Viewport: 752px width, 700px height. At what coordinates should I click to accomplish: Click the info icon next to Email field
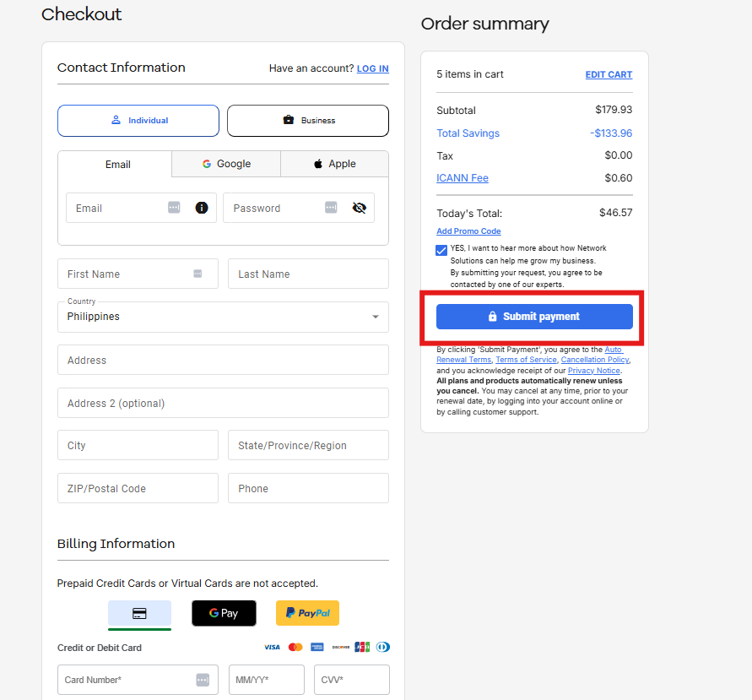(201, 207)
